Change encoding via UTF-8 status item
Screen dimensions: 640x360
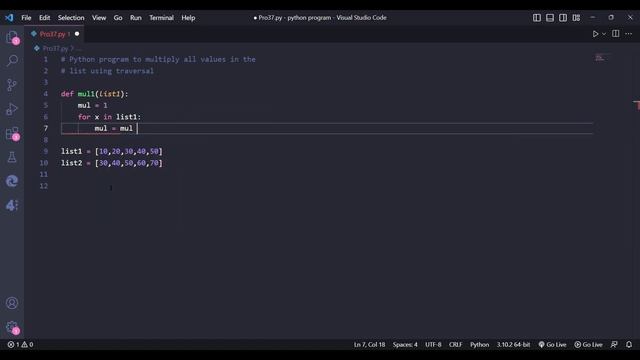(433, 344)
